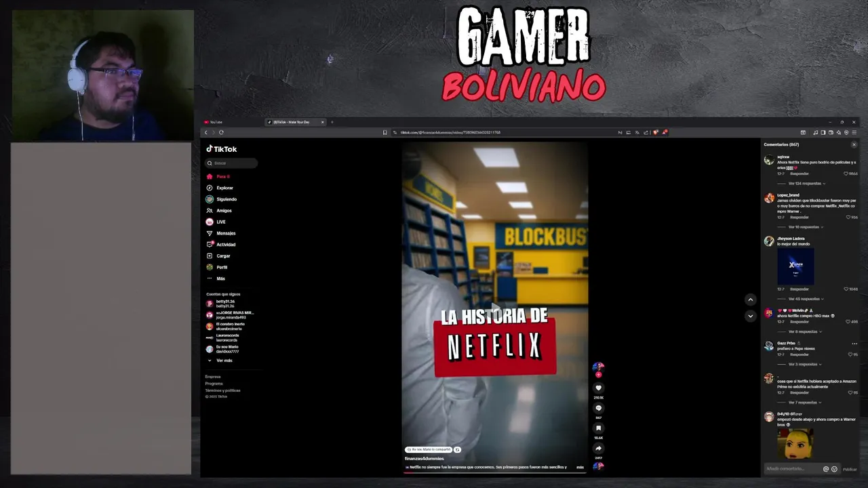Viewport: 868px width, 488px height.
Task: Open the Más options menu
Action: [x=216, y=279]
